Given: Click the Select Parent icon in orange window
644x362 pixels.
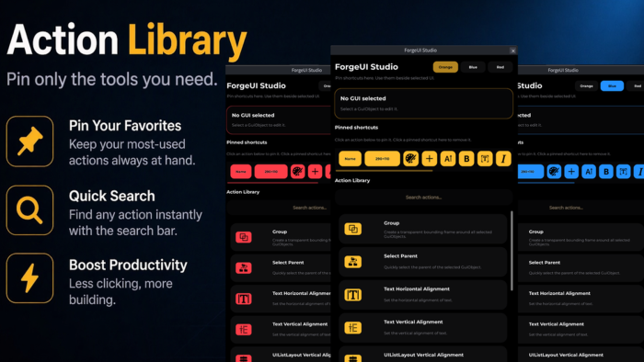Looking at the screenshot, I should 352,262.
